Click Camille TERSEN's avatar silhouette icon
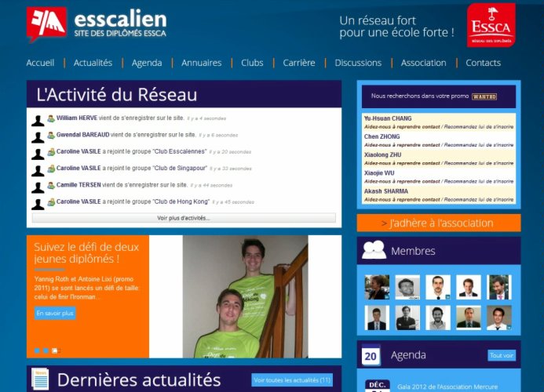The height and width of the screenshot is (392, 544). coord(38,187)
